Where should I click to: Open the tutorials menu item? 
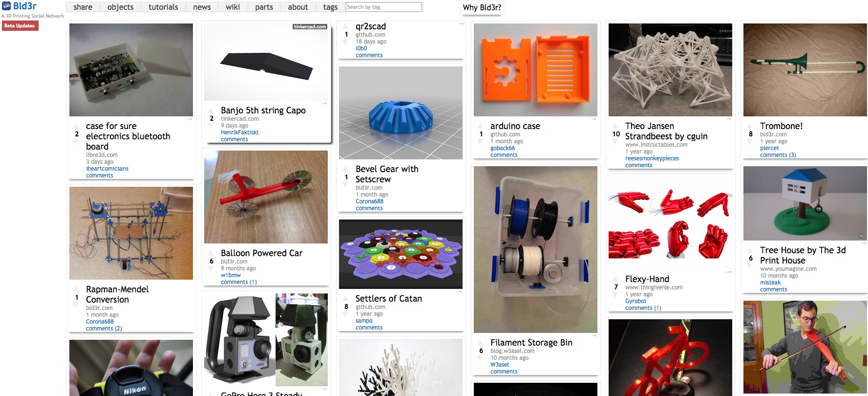click(x=163, y=7)
